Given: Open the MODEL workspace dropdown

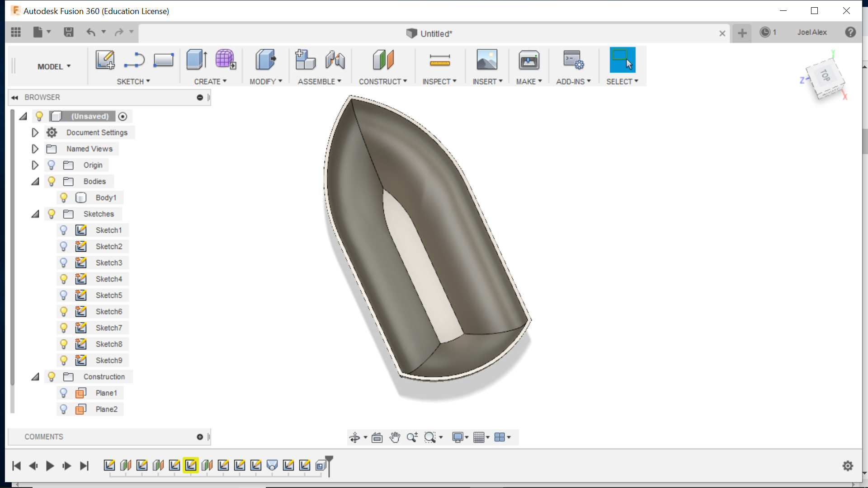Looking at the screenshot, I should coord(54,66).
